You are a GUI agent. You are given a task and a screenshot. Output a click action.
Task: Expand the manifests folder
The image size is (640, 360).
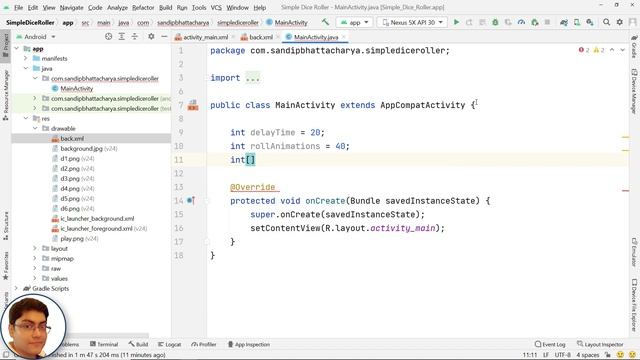26,58
